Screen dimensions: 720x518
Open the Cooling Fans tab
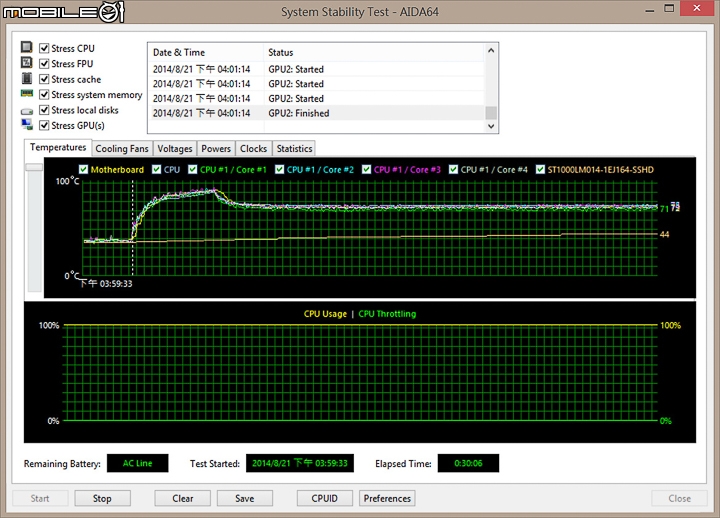pos(122,149)
